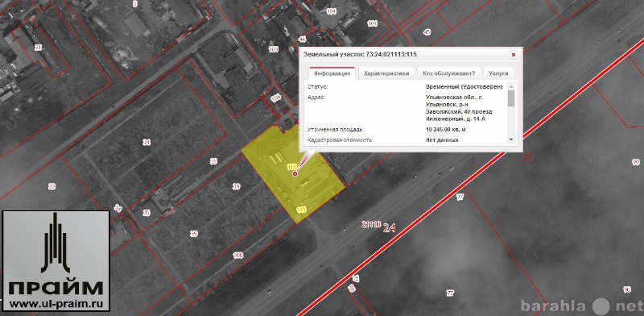644x316 pixels.
Task: Click the popup scrollbar down arrow
Action: click(x=511, y=140)
